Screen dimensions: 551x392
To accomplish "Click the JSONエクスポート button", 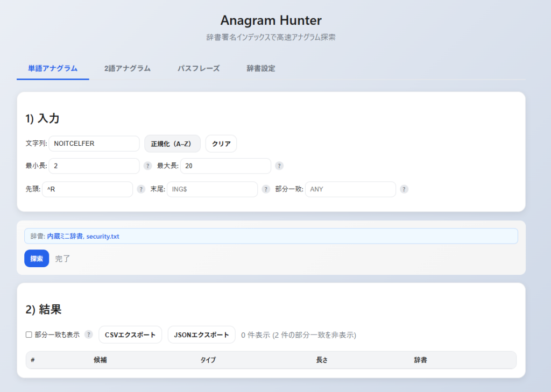I will [201, 334].
